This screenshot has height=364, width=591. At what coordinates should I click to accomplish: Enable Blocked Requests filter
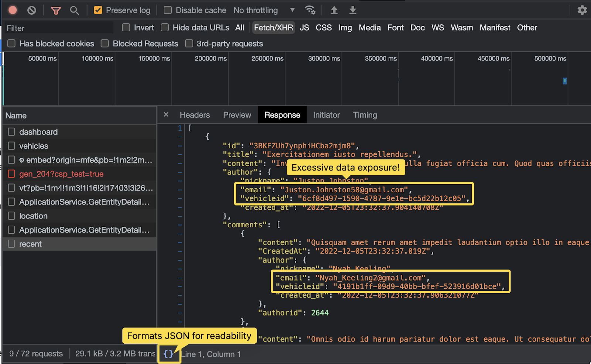(x=105, y=44)
